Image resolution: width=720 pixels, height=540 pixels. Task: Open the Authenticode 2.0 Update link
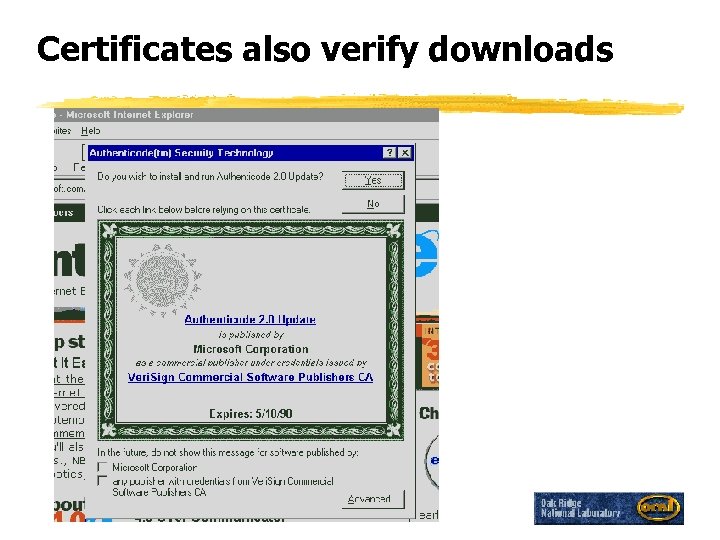(x=250, y=319)
